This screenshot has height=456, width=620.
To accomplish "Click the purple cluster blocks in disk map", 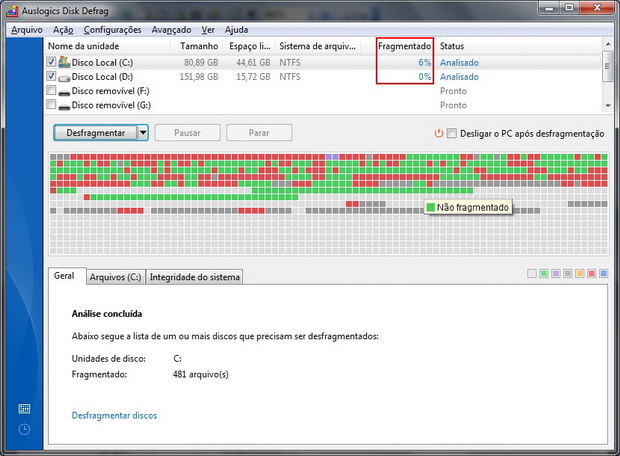I will point(332,157).
